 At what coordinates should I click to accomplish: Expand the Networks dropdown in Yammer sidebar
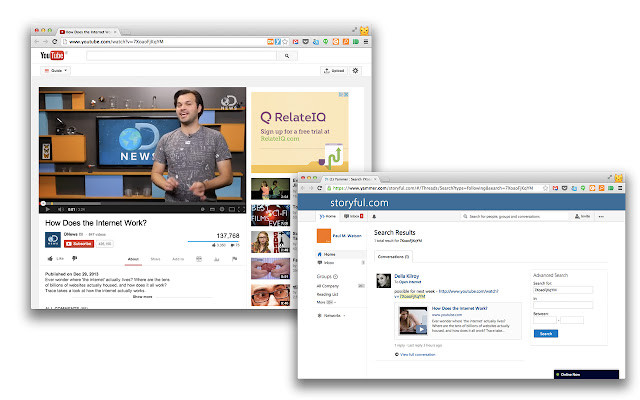click(x=331, y=316)
